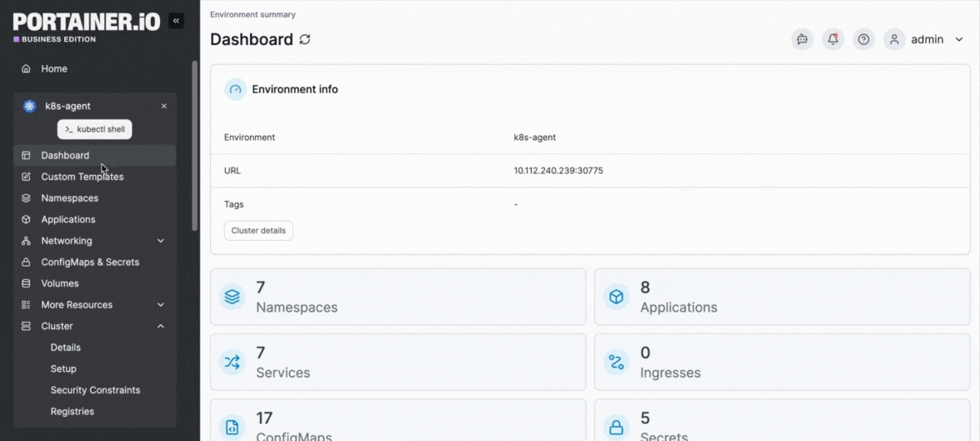Open the admin user dropdown
980x441 pixels.
(926, 39)
